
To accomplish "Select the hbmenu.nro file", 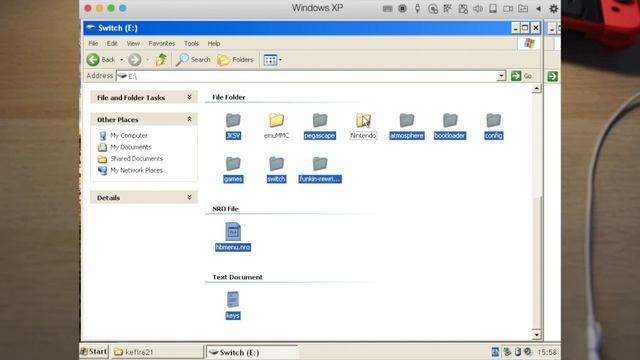I will coord(233,236).
